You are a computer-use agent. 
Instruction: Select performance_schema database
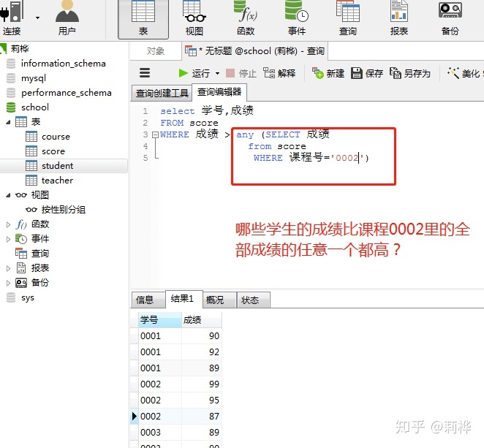(x=67, y=93)
